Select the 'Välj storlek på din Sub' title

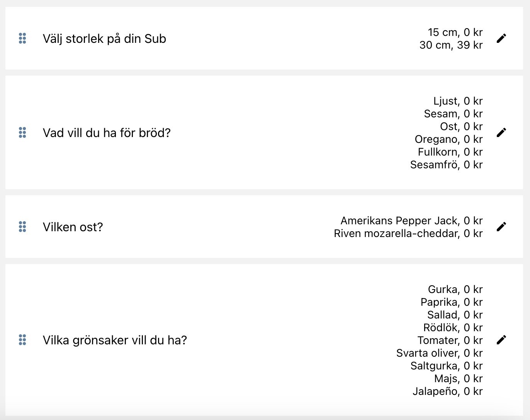coord(104,39)
